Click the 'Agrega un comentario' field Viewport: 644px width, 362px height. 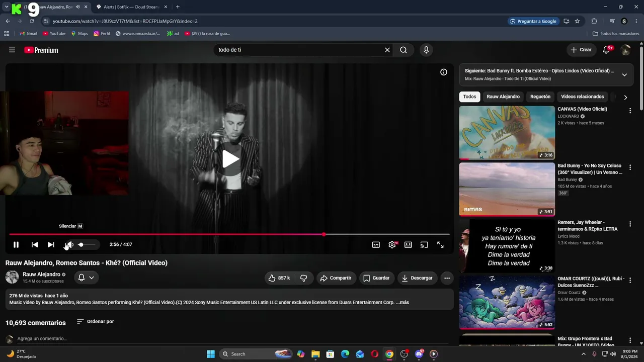click(42, 339)
